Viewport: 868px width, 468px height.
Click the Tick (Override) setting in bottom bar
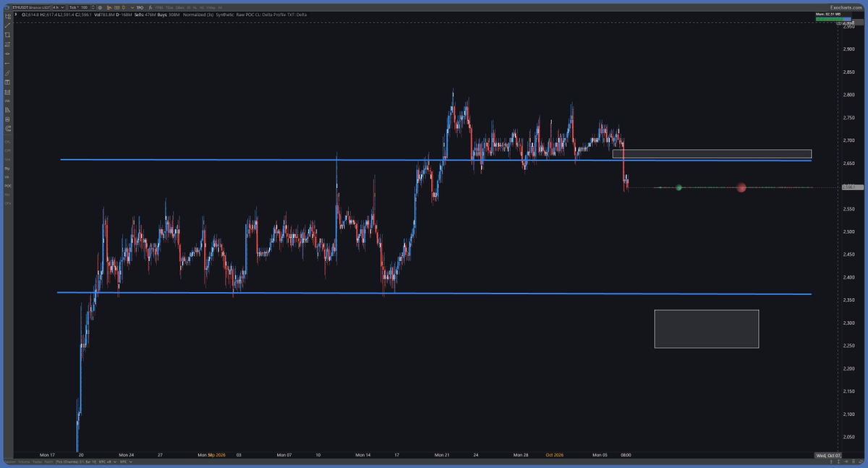(76, 461)
